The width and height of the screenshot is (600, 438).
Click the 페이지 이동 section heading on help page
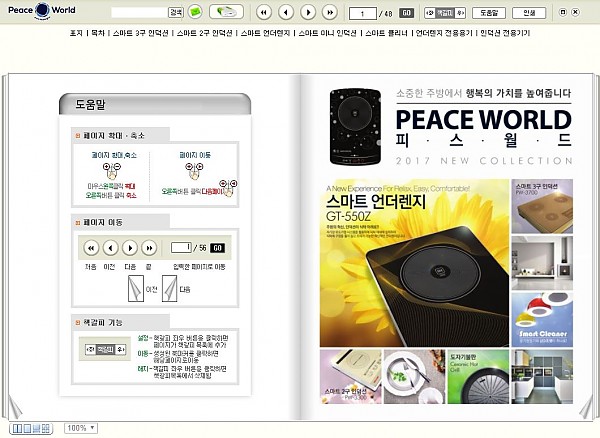tap(103, 222)
